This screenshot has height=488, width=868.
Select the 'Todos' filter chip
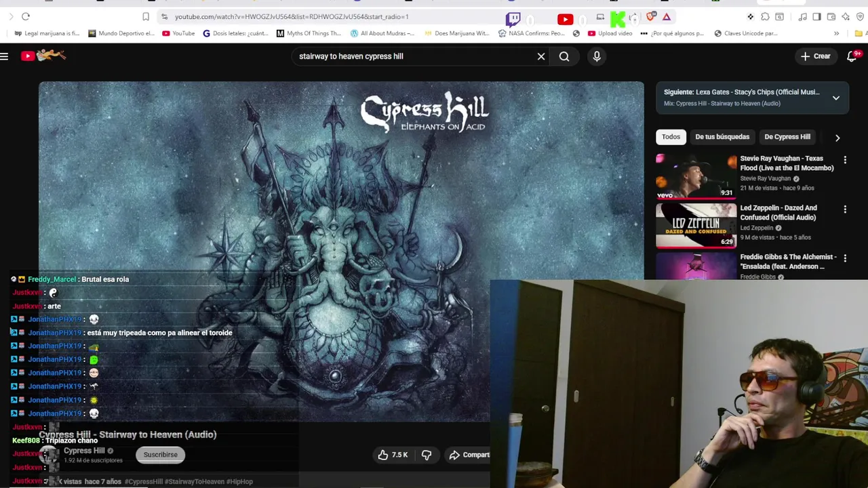pyautogui.click(x=671, y=137)
